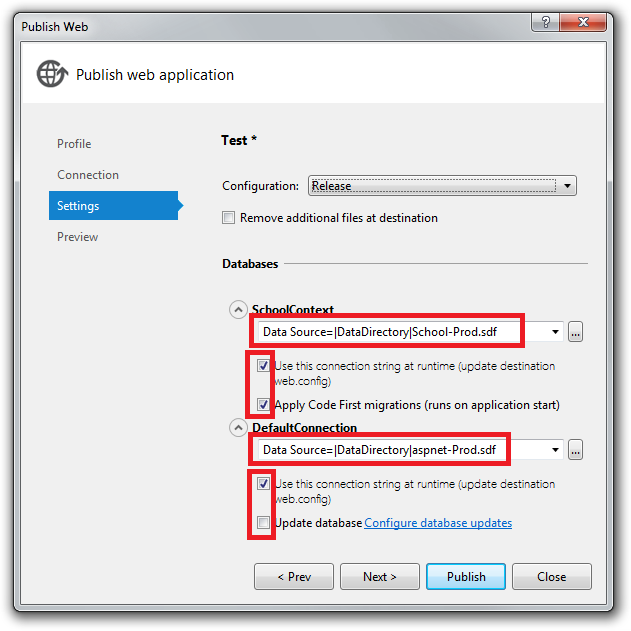Click the Publish button

[x=466, y=577]
